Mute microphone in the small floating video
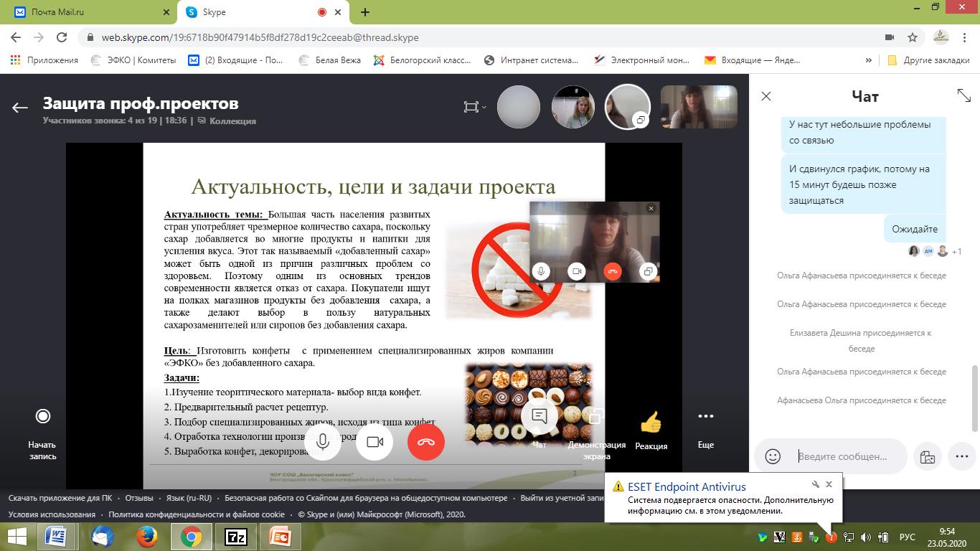Viewport: 980px width, 551px height. point(541,271)
